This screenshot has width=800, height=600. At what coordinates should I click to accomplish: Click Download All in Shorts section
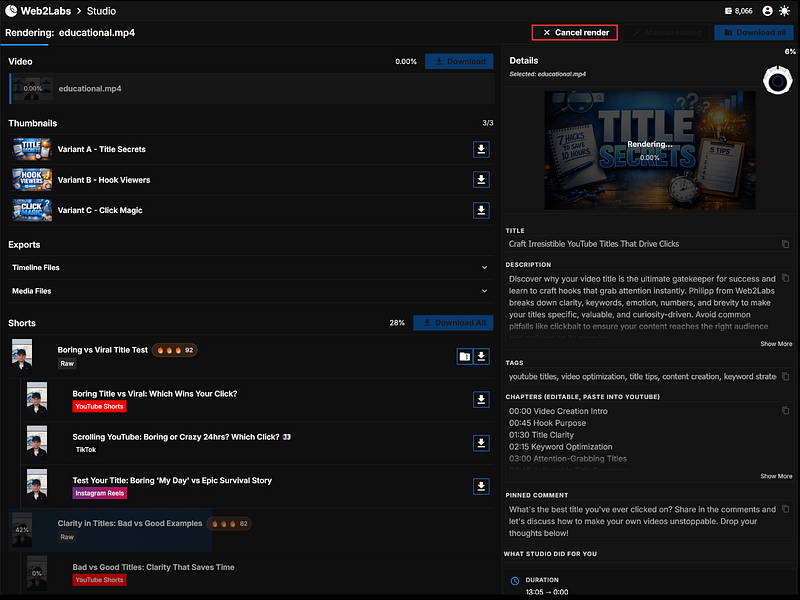tap(453, 322)
